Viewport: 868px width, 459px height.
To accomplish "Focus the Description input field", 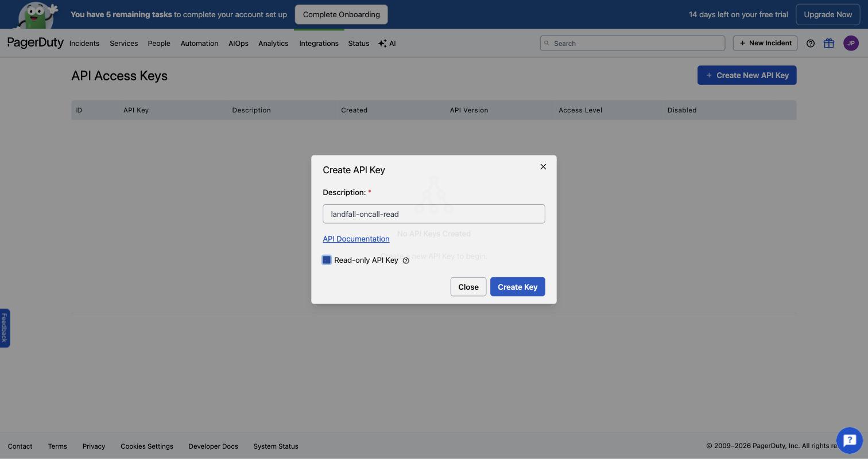I will 433,214.
